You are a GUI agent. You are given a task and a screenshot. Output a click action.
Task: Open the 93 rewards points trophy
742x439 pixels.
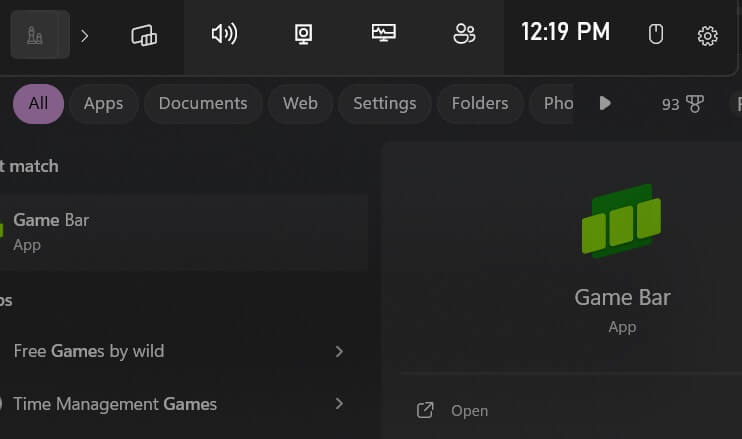(682, 104)
